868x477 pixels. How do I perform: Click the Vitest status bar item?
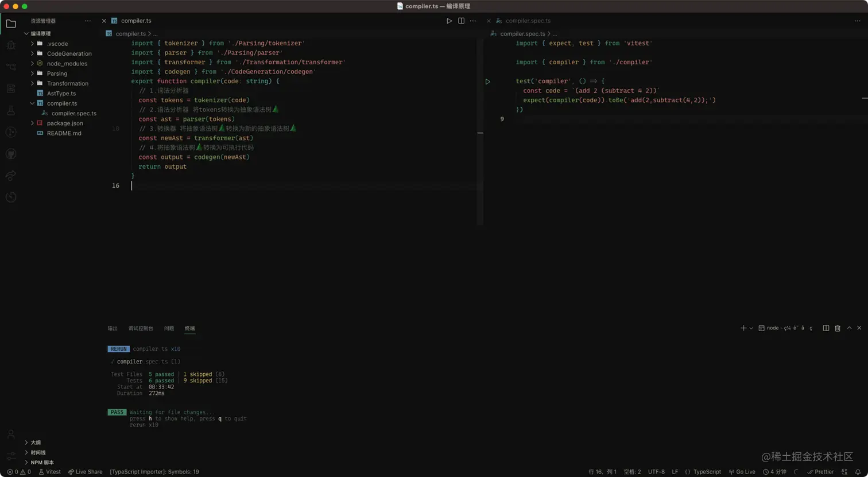(49, 472)
